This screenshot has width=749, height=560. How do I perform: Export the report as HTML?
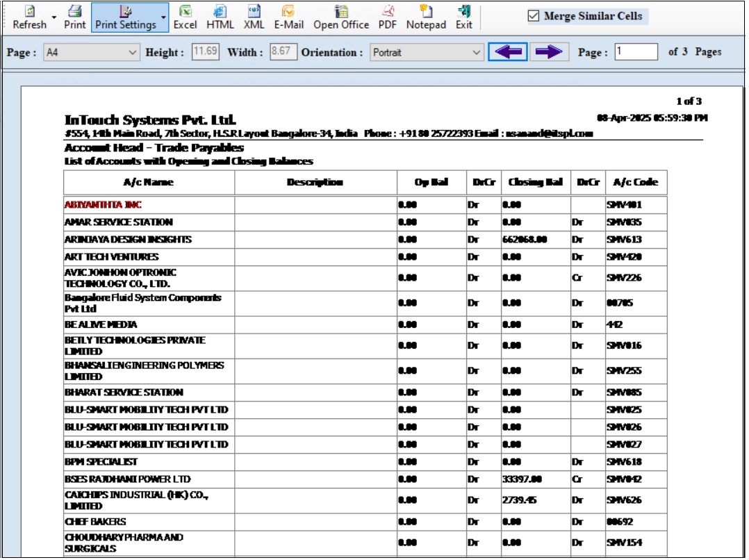220,17
